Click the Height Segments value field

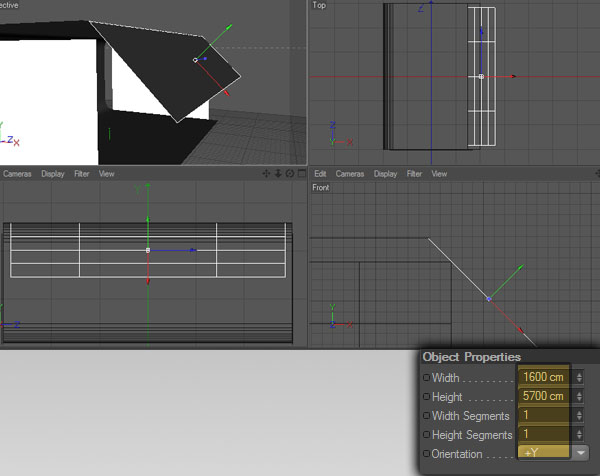click(x=543, y=434)
